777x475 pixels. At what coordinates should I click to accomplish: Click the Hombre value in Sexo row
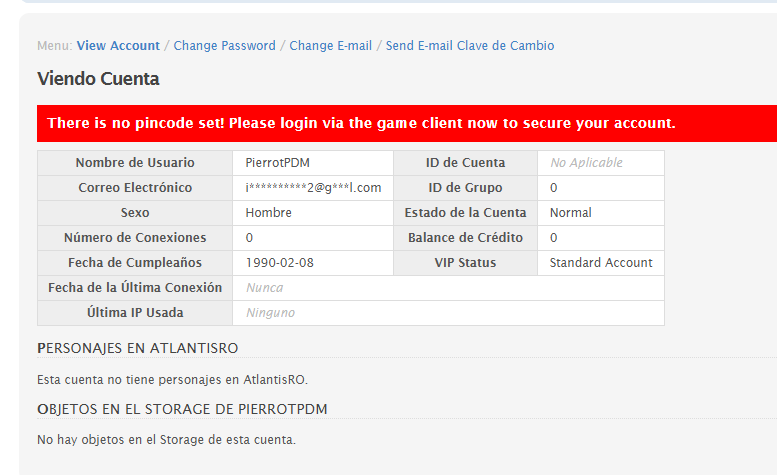point(269,213)
